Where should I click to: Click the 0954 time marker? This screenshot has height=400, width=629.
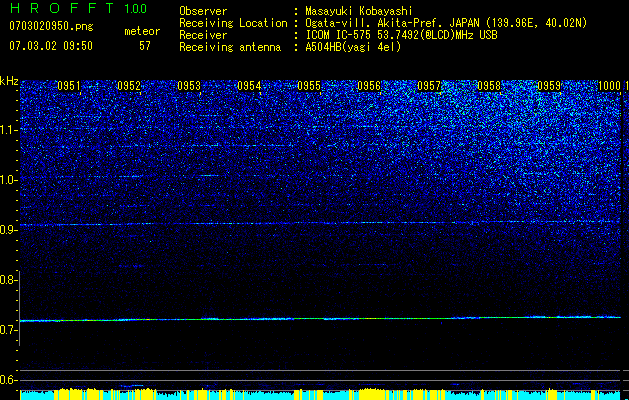tap(249, 86)
